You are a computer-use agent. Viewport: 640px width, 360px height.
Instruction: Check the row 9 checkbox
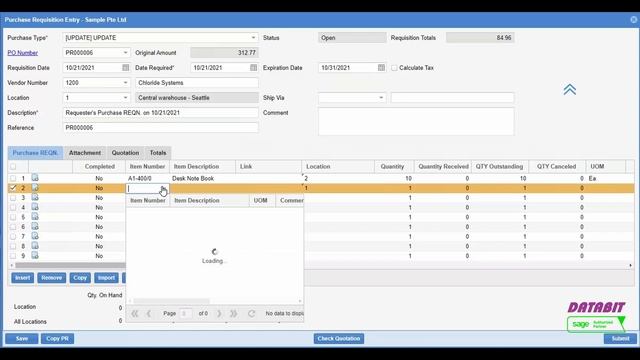tap(13, 256)
